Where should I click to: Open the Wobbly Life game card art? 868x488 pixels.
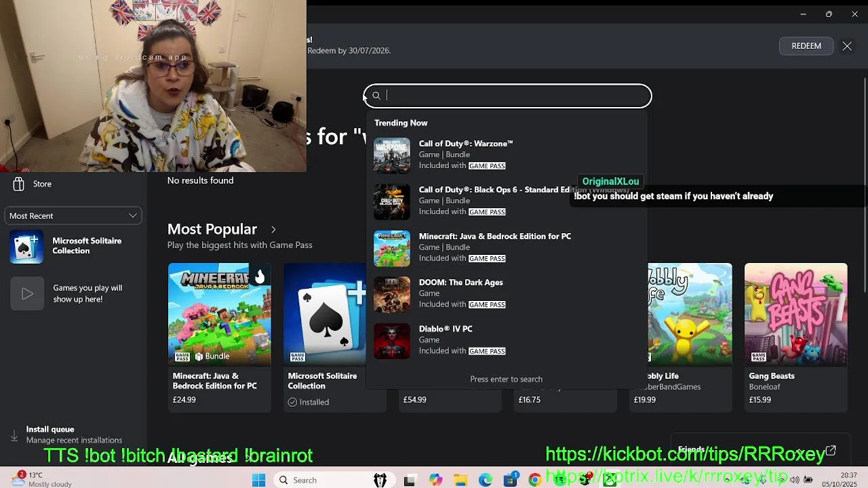[x=690, y=314]
